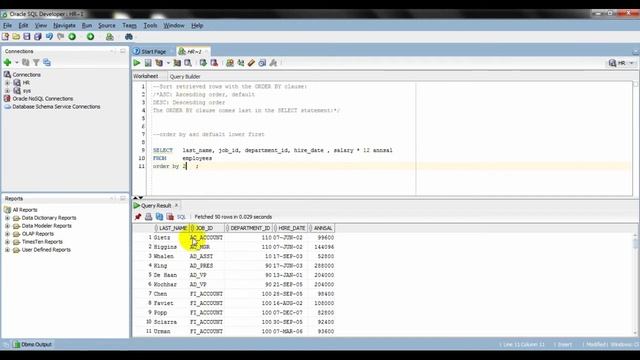Click the Refresh connections icon
Image resolution: width=640 pixels, height=360 pixels.
click(26, 62)
